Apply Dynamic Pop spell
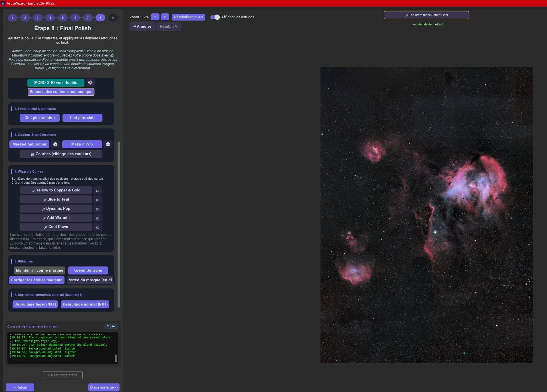 pos(56,209)
